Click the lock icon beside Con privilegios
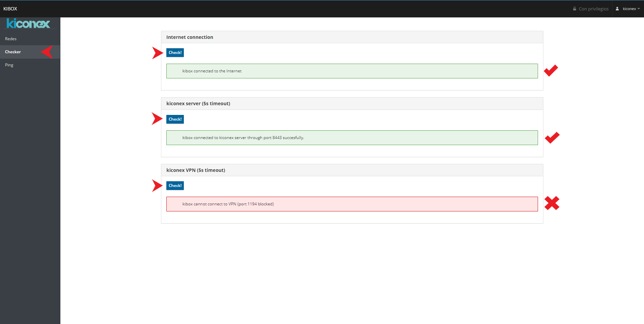Viewport: 644px width, 324px height. (575, 9)
